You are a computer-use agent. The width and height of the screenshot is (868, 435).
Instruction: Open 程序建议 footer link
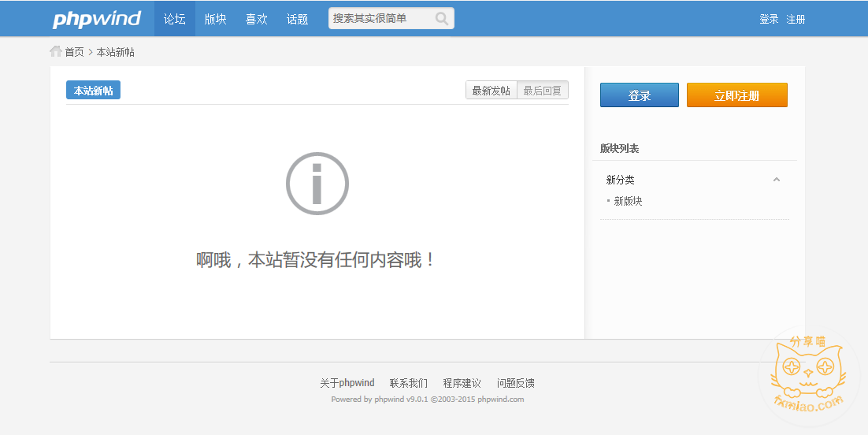(x=462, y=383)
